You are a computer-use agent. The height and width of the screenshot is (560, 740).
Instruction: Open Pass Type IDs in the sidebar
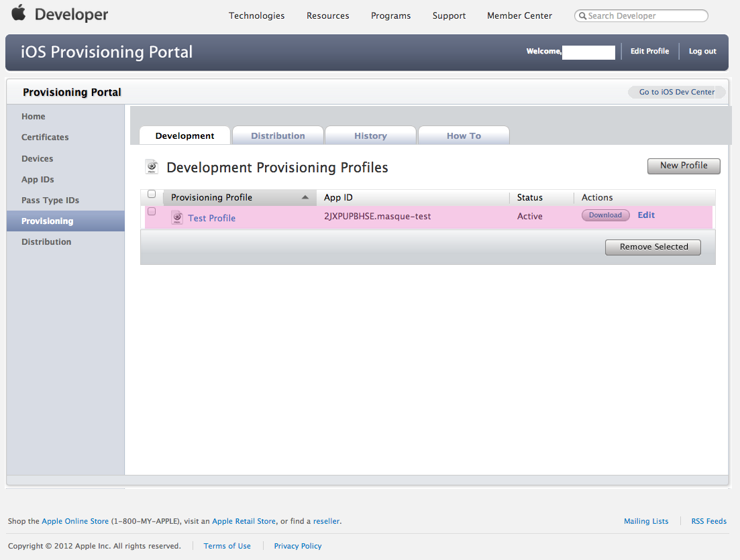pyautogui.click(x=50, y=200)
